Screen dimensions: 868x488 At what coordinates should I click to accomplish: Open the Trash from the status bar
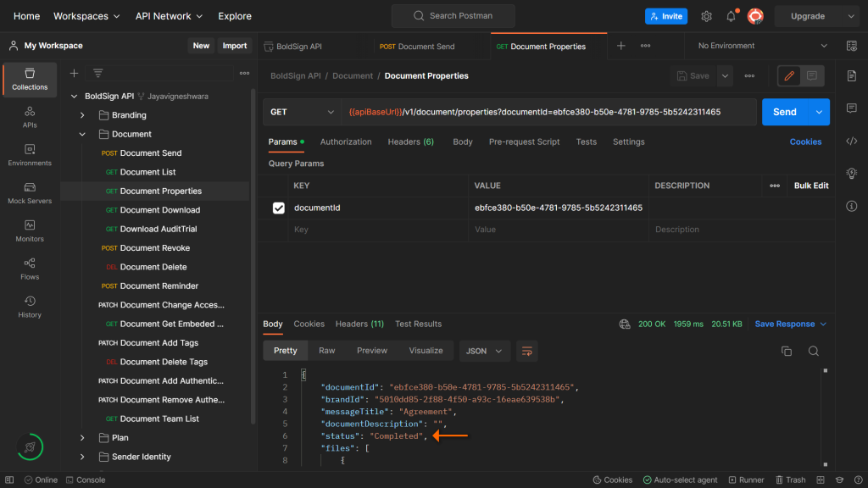[x=790, y=480]
